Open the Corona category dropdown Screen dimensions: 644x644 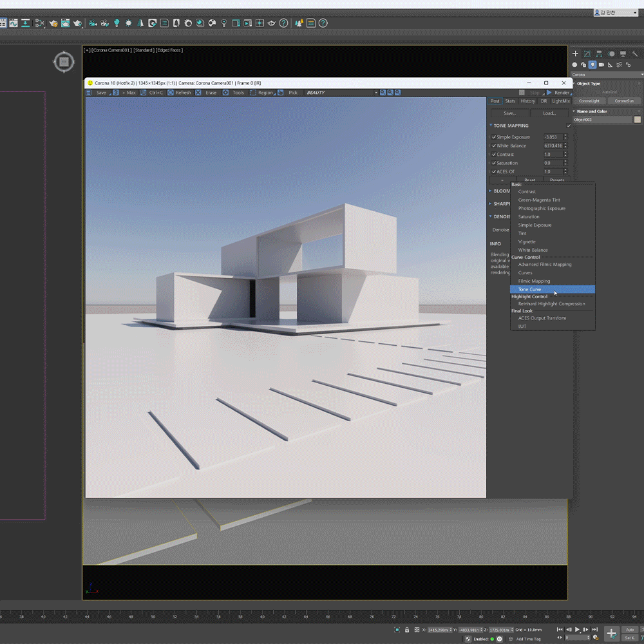coord(605,75)
